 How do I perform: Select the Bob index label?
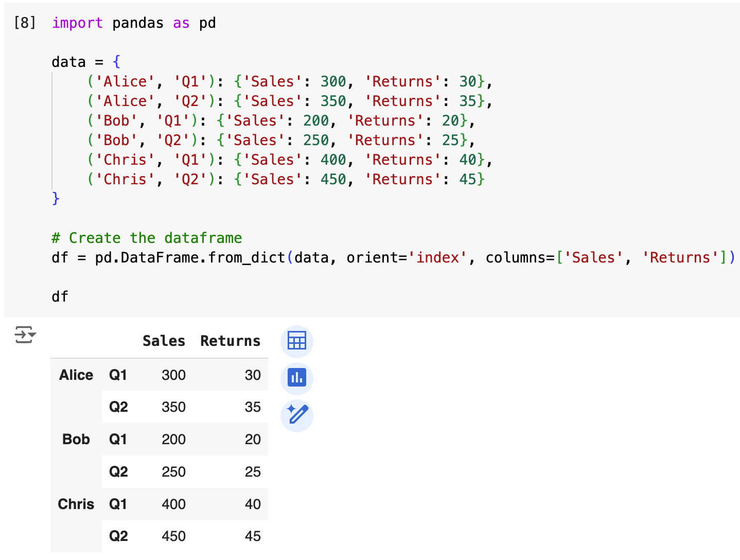tap(76, 439)
